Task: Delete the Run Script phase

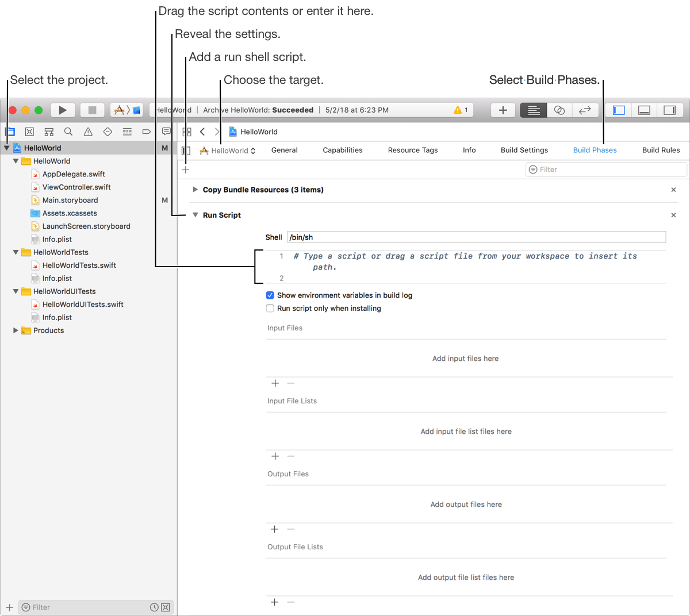Action: (x=673, y=215)
